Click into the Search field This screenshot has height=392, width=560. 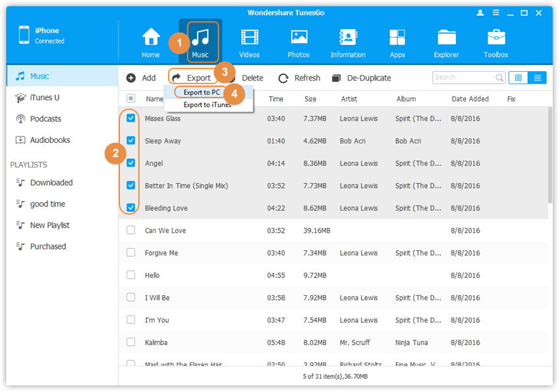(464, 78)
